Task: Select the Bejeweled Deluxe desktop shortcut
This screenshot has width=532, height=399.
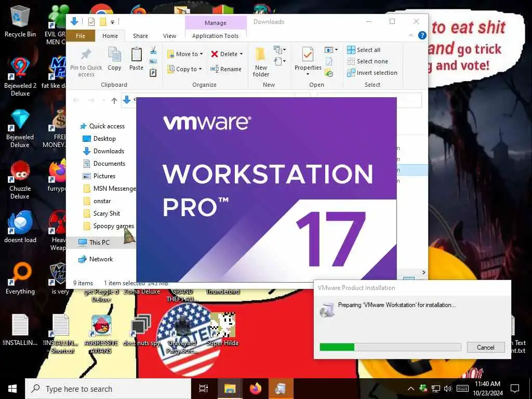Action: pyautogui.click(x=20, y=129)
